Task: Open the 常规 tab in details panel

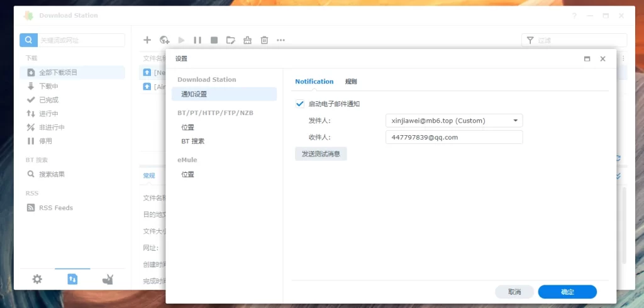Action: click(149, 176)
